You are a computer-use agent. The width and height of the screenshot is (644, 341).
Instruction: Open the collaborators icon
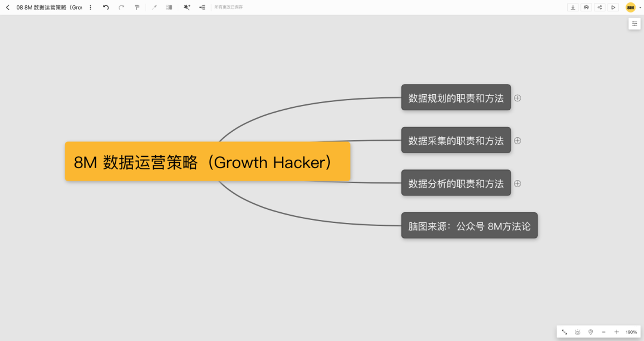(x=586, y=7)
